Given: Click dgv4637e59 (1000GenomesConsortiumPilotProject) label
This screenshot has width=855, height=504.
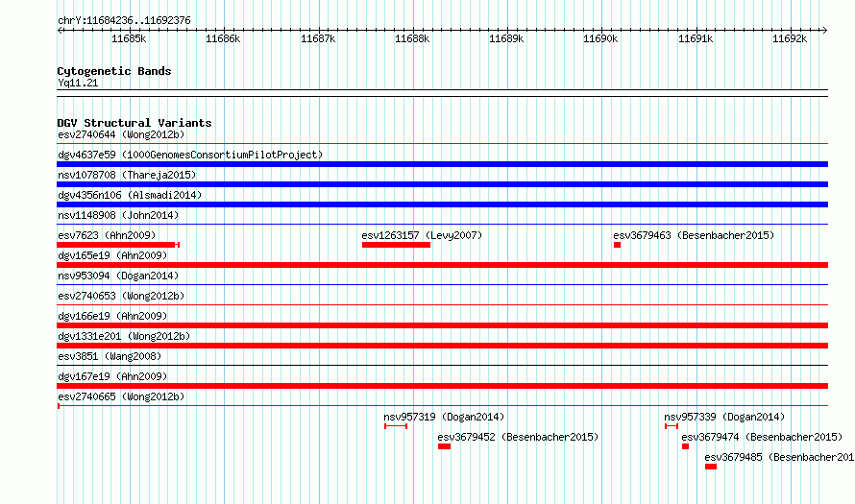Looking at the screenshot, I should coord(190,155).
